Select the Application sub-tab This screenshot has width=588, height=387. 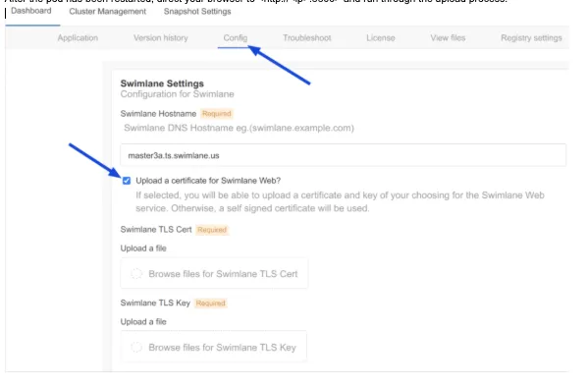click(x=78, y=38)
